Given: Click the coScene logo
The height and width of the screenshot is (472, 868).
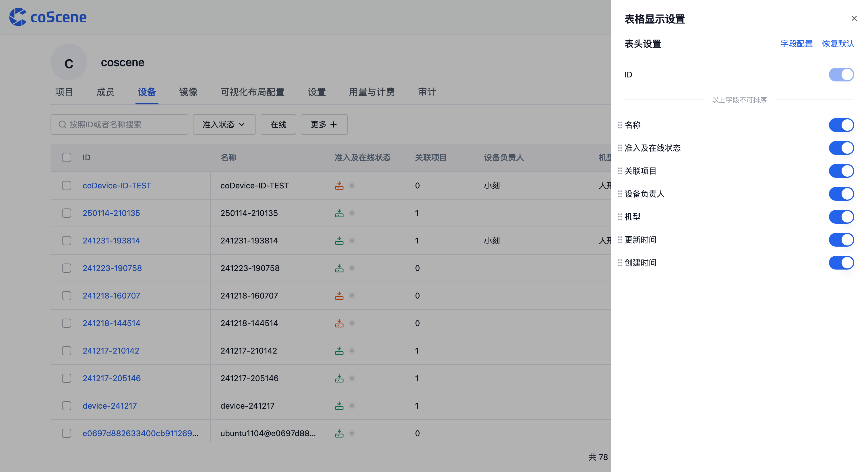Looking at the screenshot, I should click(48, 17).
